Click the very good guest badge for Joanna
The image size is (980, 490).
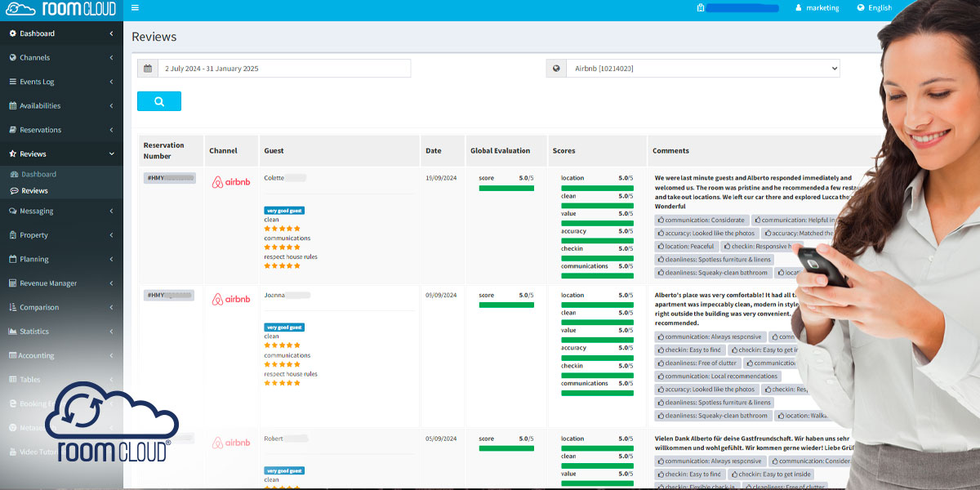(x=284, y=327)
